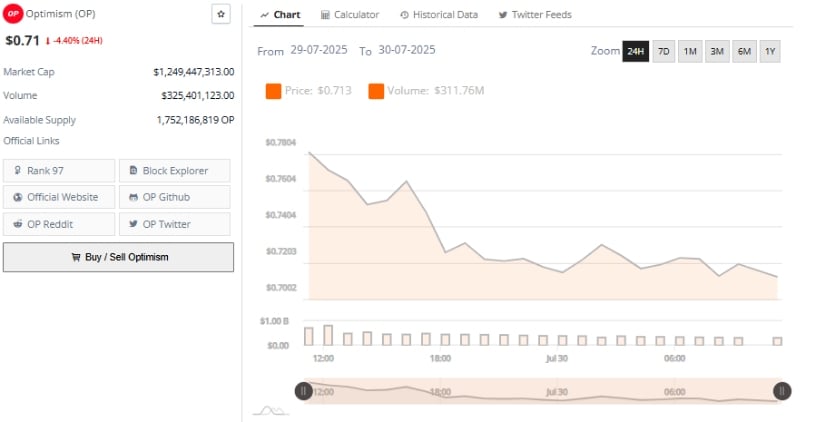Click the OP Github icon
This screenshot has width=825, height=422.
point(133,197)
